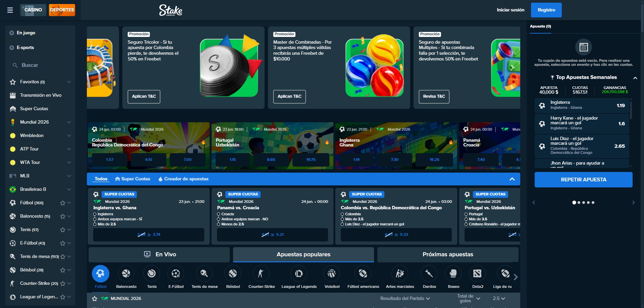
Task: Expand the ATP Tour sidebar section
Action: click(69, 149)
